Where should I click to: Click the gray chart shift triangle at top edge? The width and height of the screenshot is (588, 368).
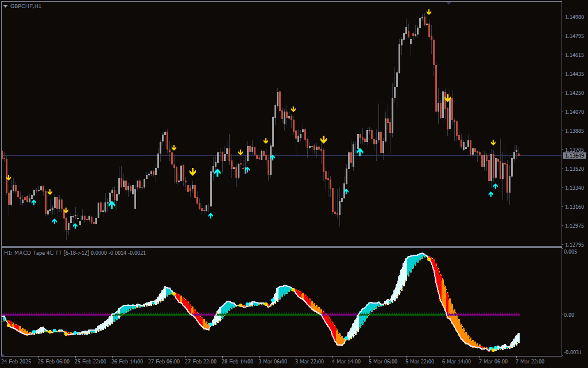click(x=448, y=3)
